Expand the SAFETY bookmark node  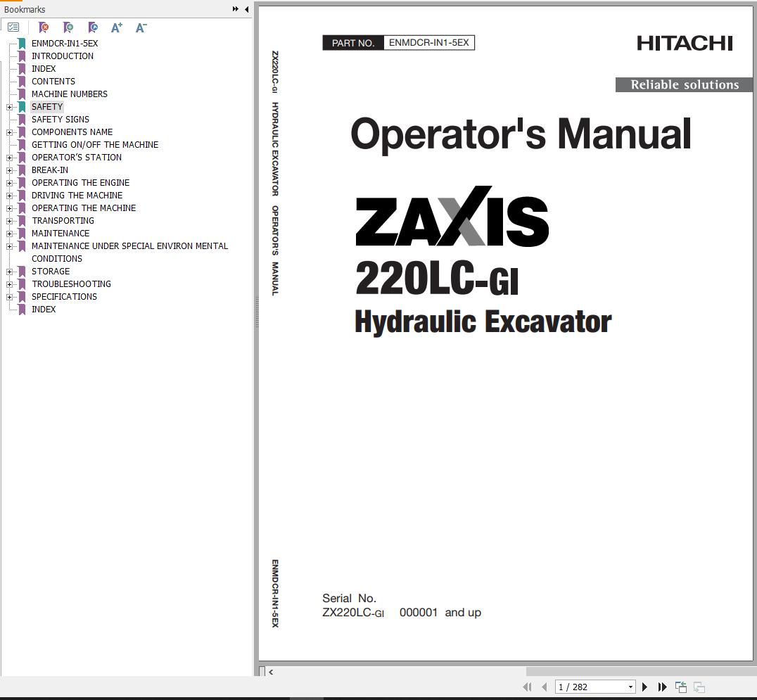click(9, 107)
